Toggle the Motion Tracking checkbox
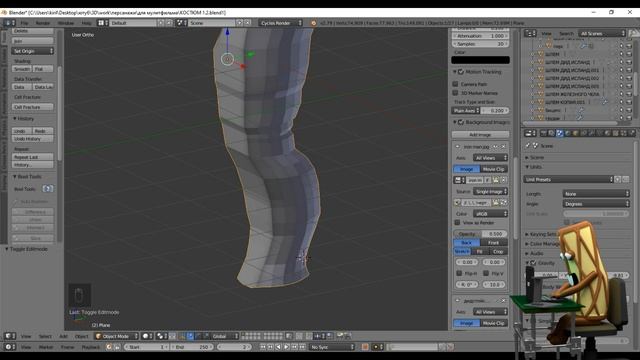Viewport: 640px width, 360px height. pyautogui.click(x=461, y=72)
